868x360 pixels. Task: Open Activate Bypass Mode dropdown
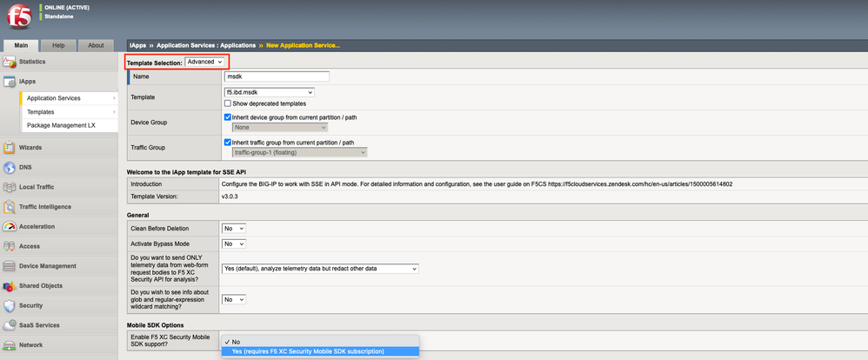click(x=234, y=243)
